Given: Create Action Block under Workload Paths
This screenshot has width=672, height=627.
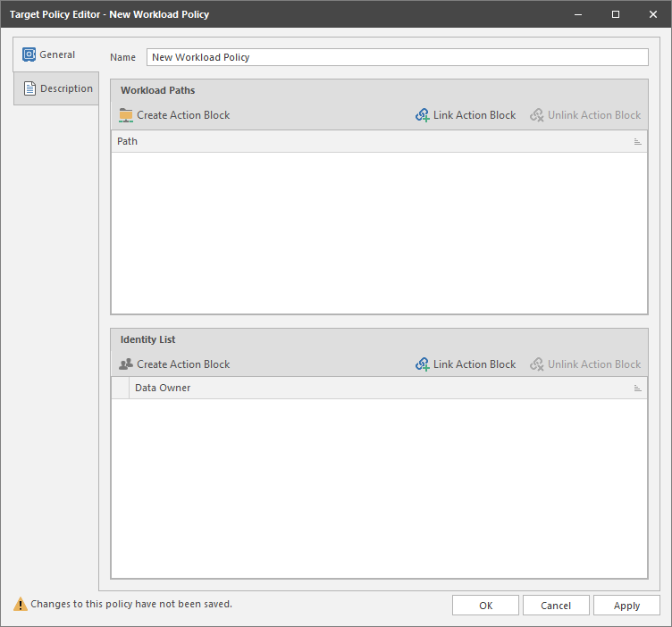Looking at the screenshot, I should pyautogui.click(x=174, y=115).
